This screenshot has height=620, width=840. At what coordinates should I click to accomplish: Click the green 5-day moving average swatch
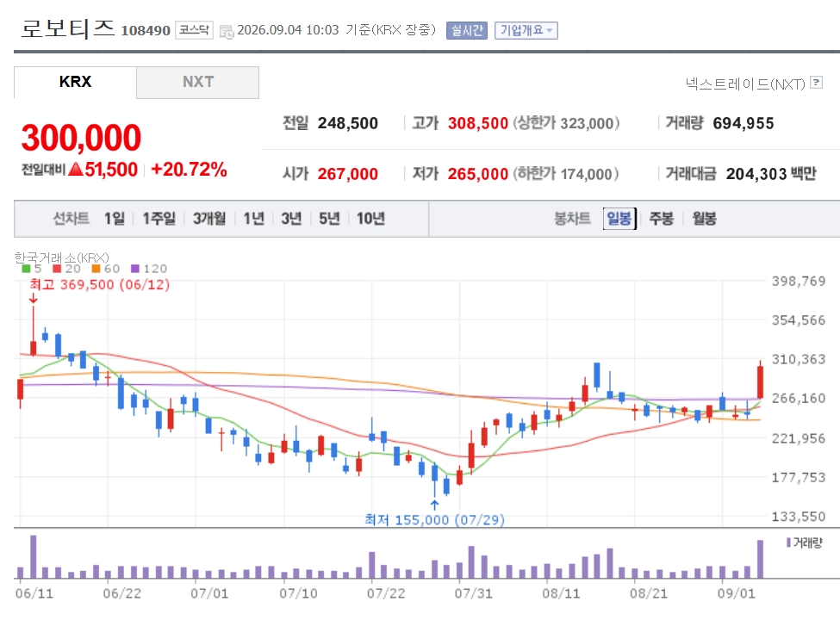click(x=26, y=269)
